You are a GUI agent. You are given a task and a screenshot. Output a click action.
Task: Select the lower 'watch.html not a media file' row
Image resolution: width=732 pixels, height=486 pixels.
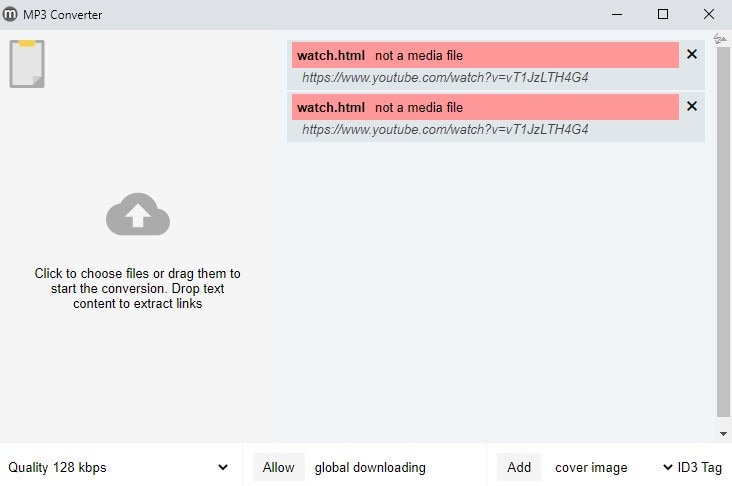[x=485, y=107]
